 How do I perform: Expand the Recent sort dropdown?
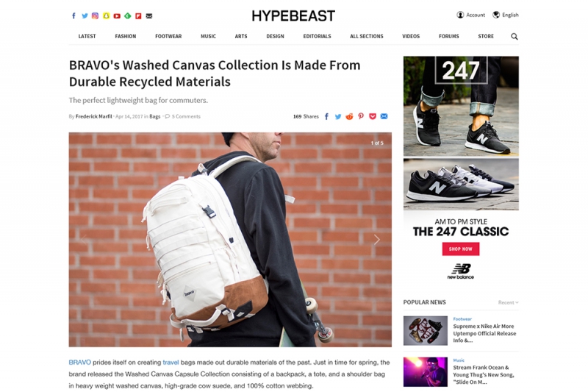pos(508,302)
